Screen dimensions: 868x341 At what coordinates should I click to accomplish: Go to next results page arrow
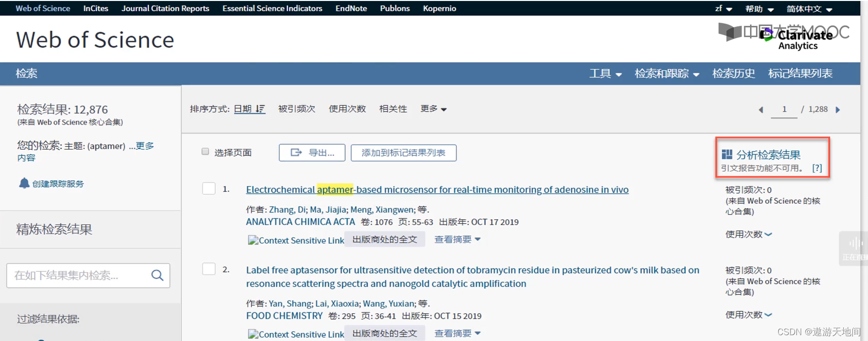tap(838, 110)
